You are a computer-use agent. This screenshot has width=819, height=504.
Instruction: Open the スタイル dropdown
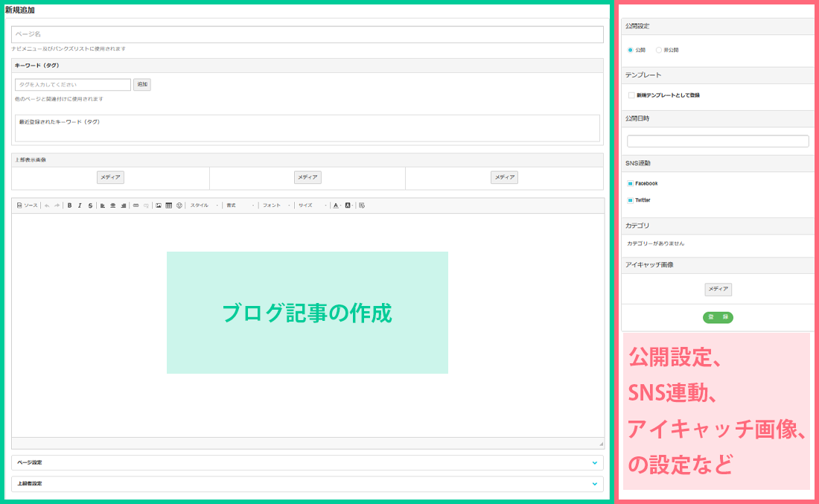(204, 205)
